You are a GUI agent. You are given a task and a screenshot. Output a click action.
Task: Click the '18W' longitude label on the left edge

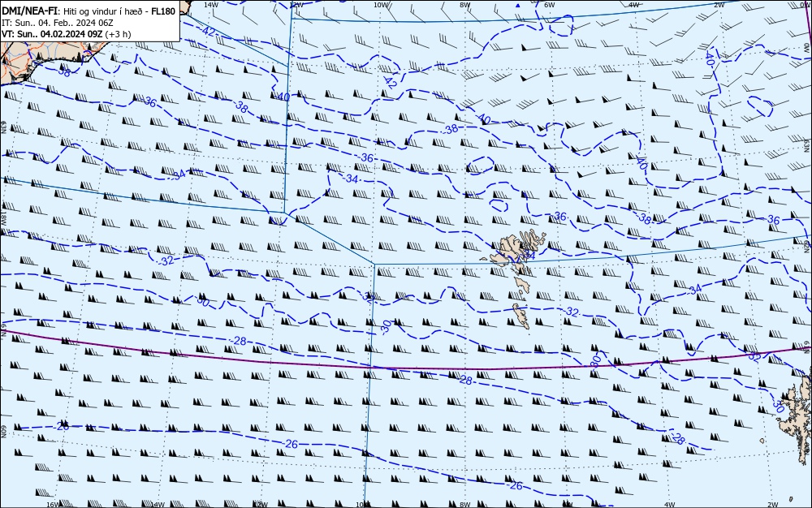[3, 217]
